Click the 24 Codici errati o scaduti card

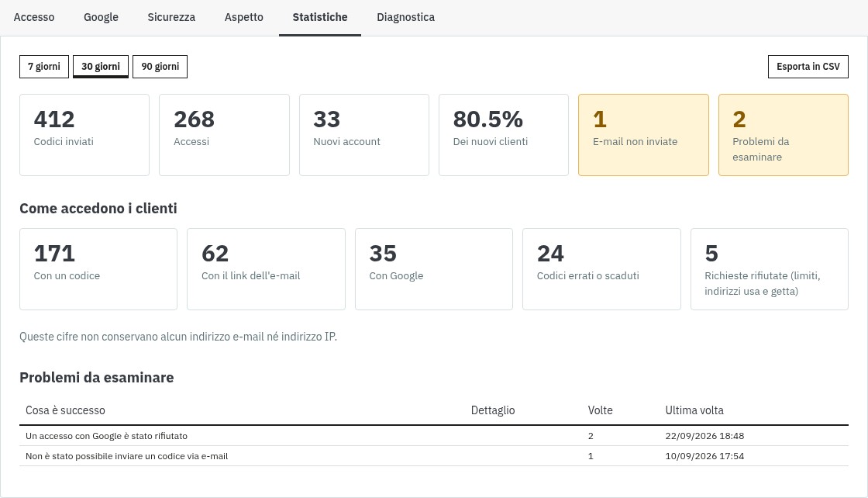coord(601,269)
